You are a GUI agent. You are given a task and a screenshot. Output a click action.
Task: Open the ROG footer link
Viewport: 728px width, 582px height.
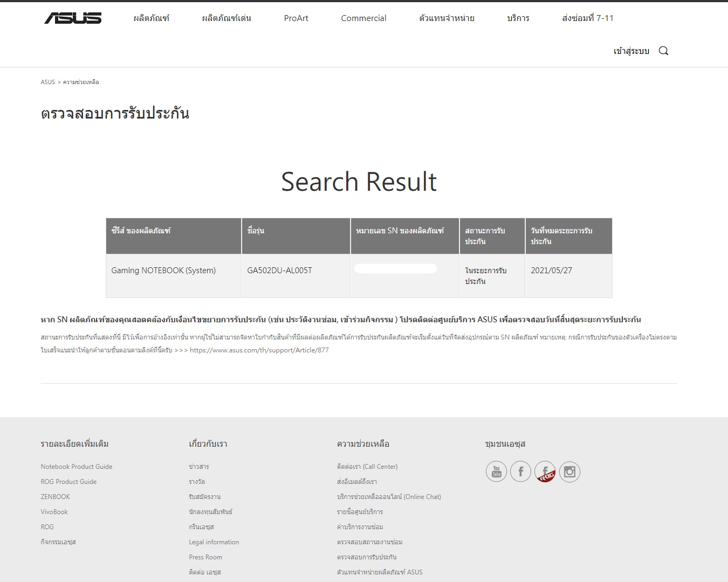[x=47, y=527]
